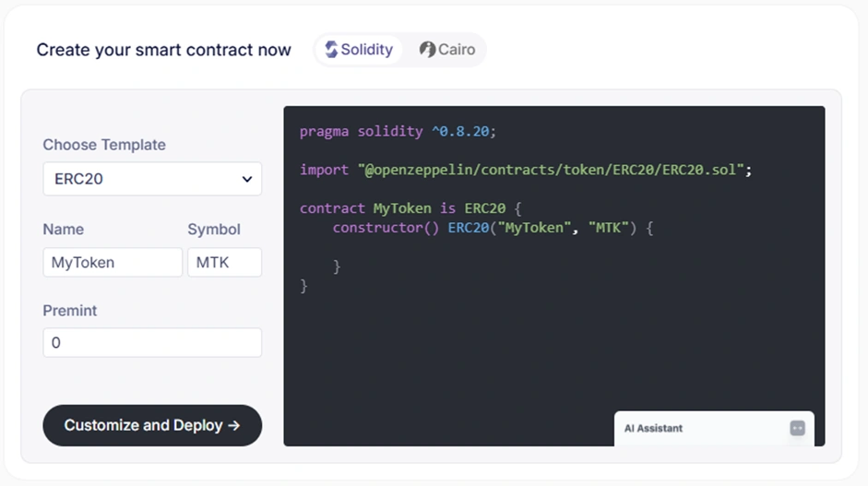Switch to the Solidity tab
The image size is (868, 486).
coord(359,50)
